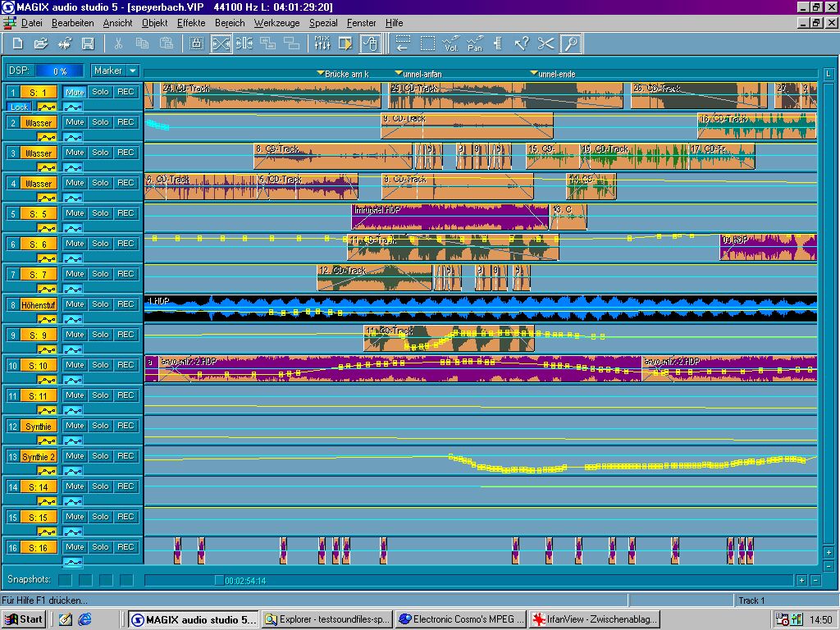Click the play cursor icon in toolbar

(x=345, y=44)
